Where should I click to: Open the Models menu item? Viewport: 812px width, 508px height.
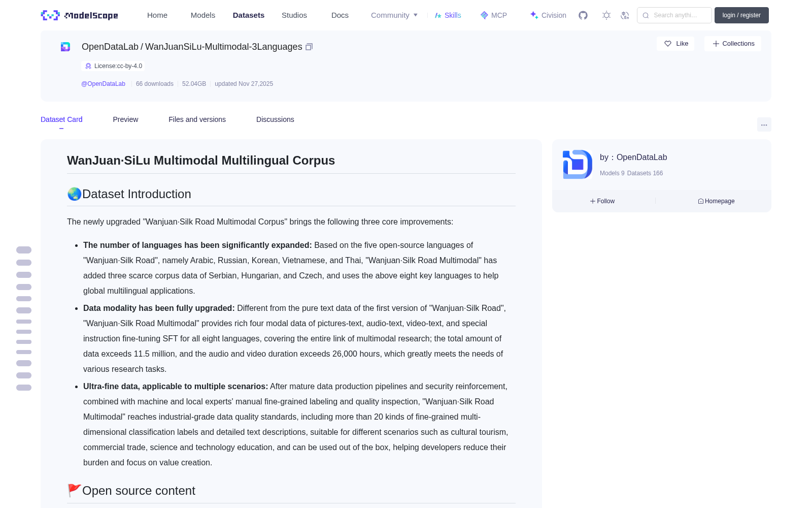click(x=203, y=15)
